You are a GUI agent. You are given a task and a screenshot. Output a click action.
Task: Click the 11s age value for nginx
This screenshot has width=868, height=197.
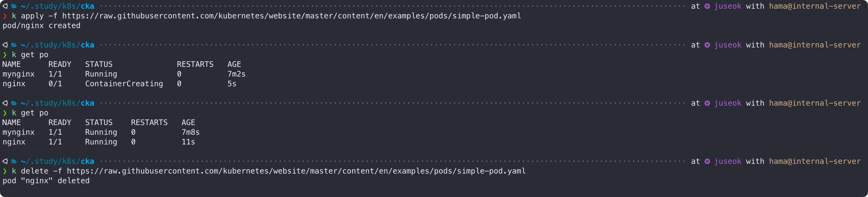coord(188,142)
